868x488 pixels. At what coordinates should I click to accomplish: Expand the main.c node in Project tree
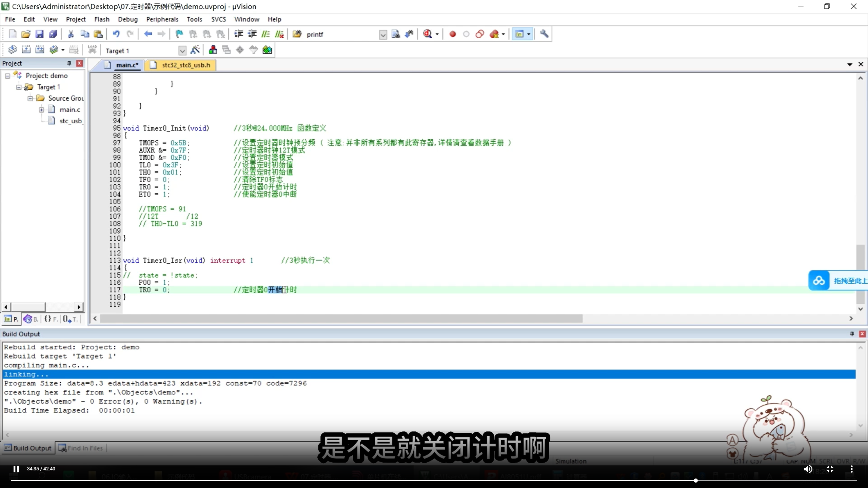(x=41, y=109)
